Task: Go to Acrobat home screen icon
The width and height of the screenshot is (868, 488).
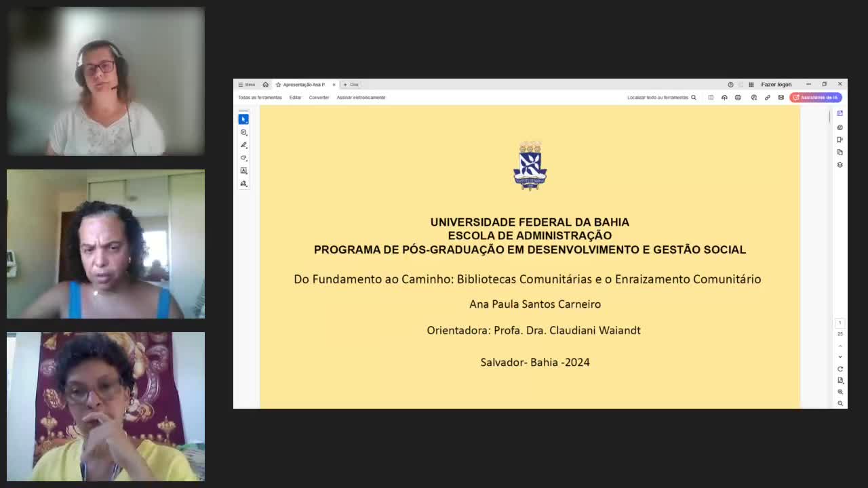Action: coord(266,85)
